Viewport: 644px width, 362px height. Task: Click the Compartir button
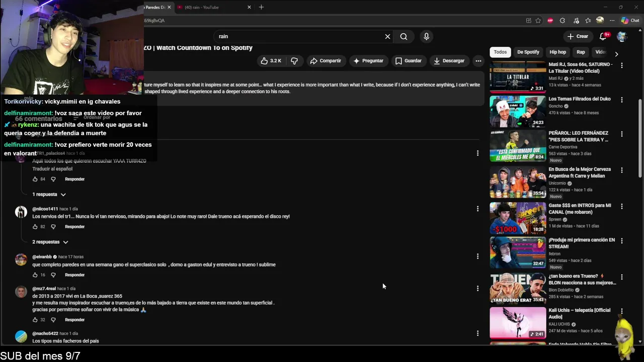point(326,61)
